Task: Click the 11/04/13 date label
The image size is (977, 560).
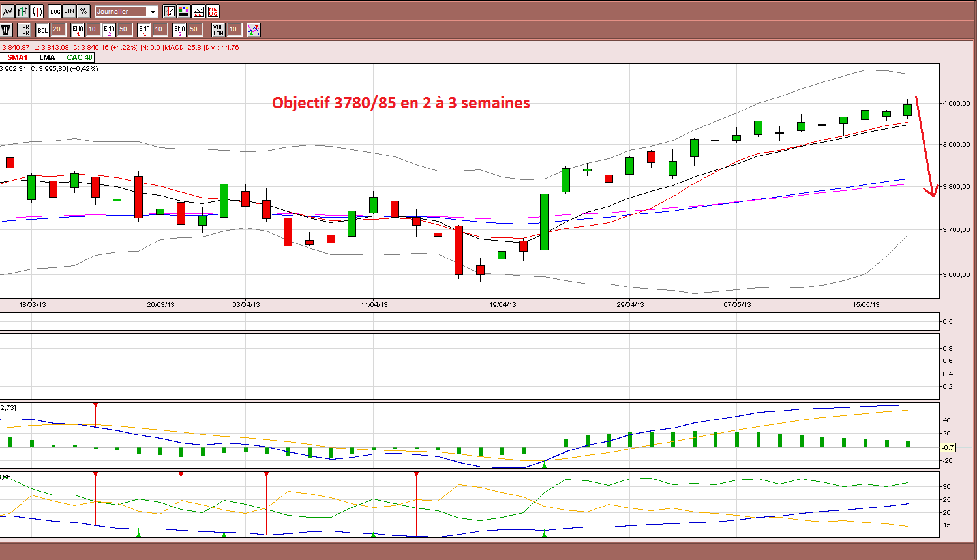Action: tap(374, 304)
